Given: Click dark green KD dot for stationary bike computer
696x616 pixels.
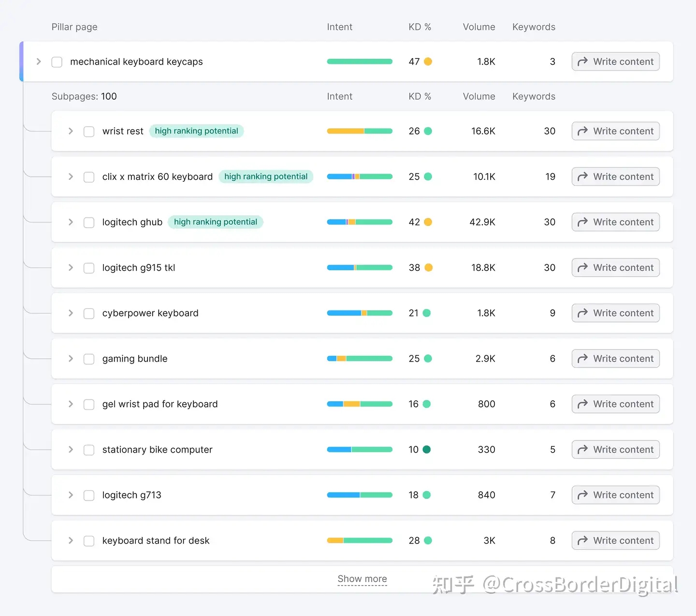Looking at the screenshot, I should 427,450.
